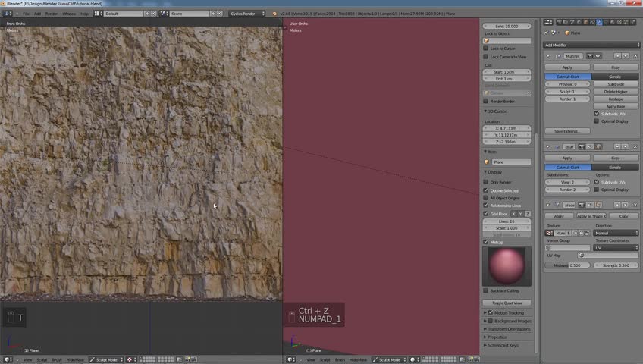Click Apply as Shape Key button
The height and width of the screenshot is (364, 643).
[591, 216]
